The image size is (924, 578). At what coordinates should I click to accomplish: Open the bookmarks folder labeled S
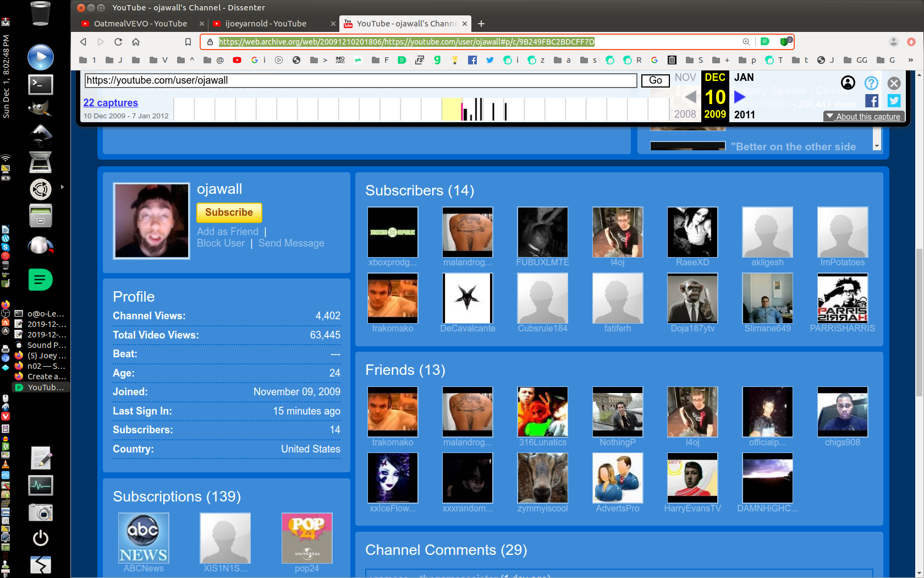[x=695, y=60]
